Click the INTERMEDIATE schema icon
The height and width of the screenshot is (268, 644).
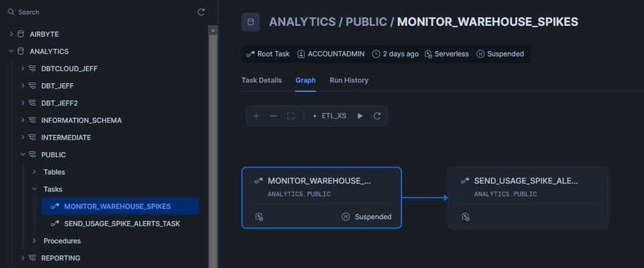[x=32, y=138]
